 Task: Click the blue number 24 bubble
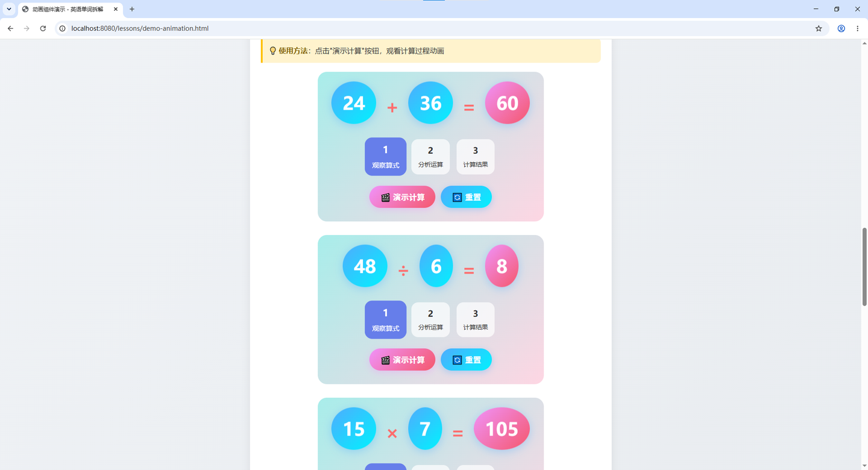(354, 103)
